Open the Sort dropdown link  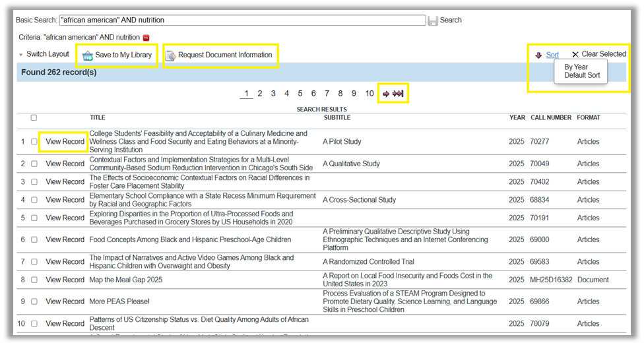[x=552, y=55]
